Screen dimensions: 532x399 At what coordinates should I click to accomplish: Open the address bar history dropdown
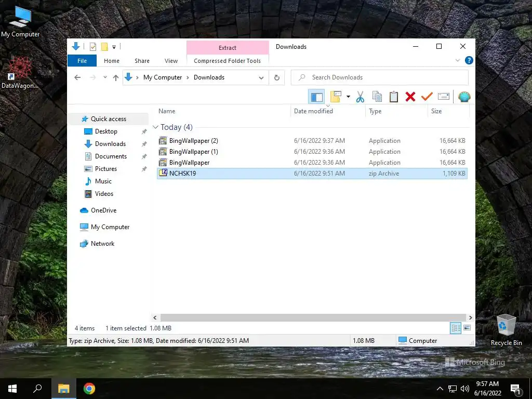(261, 77)
